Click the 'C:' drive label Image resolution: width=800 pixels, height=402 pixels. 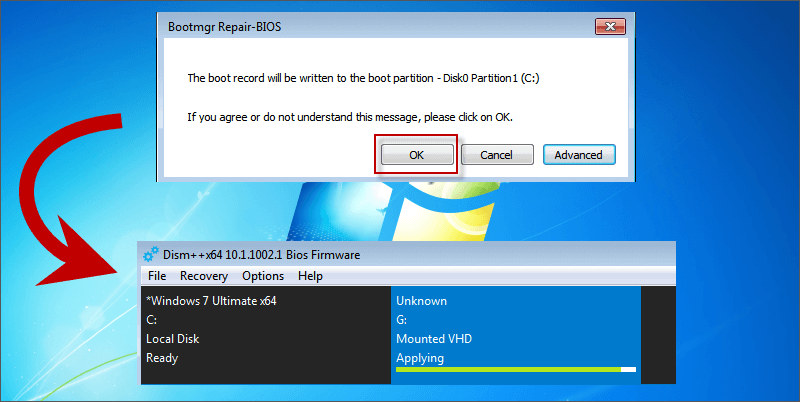pos(152,320)
